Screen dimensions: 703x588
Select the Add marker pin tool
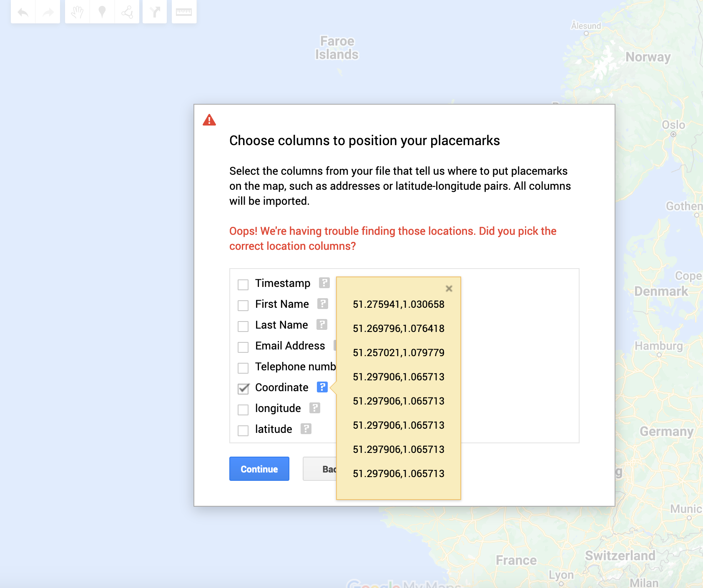click(x=102, y=12)
